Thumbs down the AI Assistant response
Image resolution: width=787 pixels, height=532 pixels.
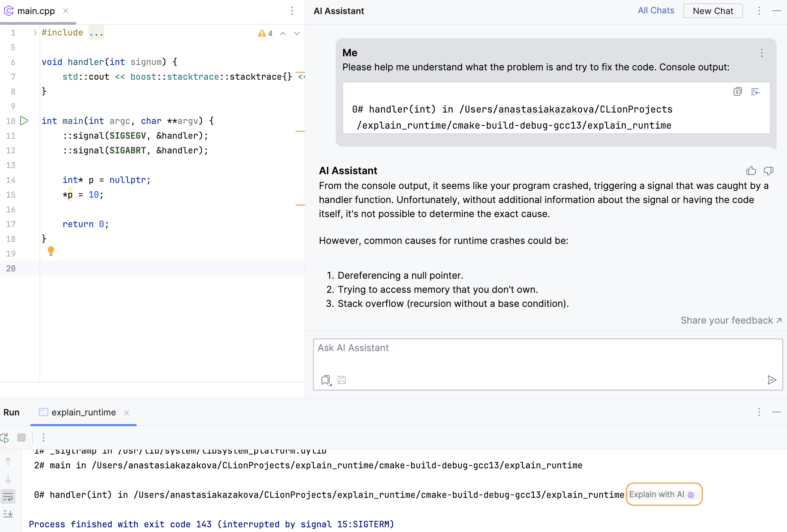(x=768, y=171)
